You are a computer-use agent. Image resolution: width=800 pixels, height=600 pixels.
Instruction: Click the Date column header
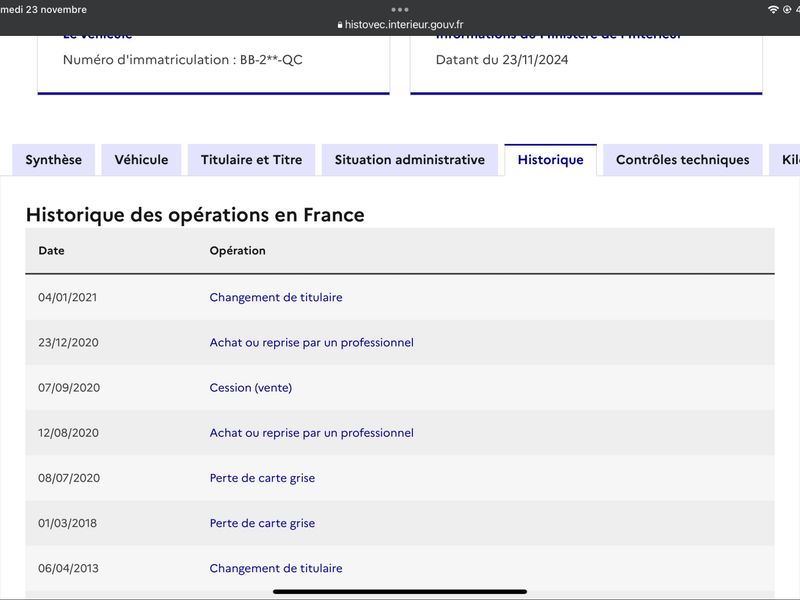click(x=52, y=251)
